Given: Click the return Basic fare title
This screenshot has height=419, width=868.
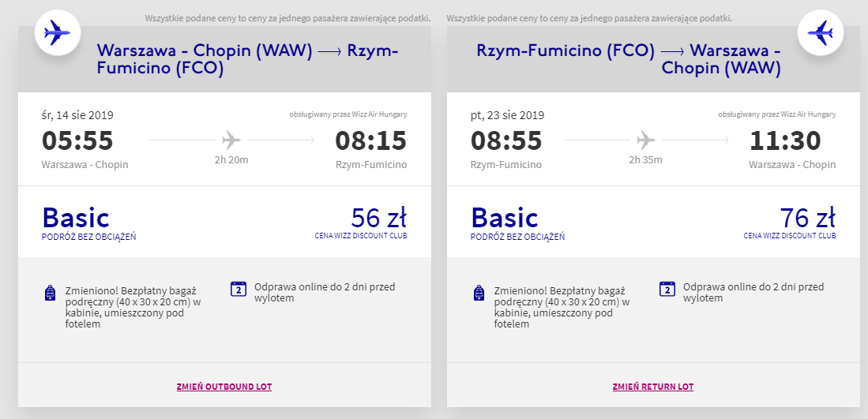Looking at the screenshot, I should tap(505, 217).
